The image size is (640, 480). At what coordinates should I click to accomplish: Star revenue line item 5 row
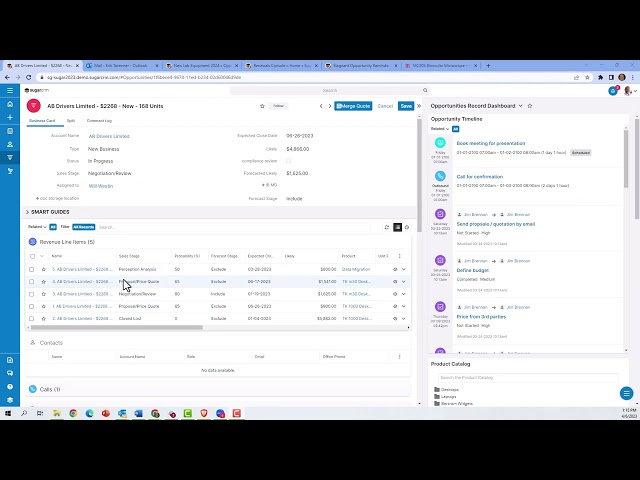[x=44, y=269]
